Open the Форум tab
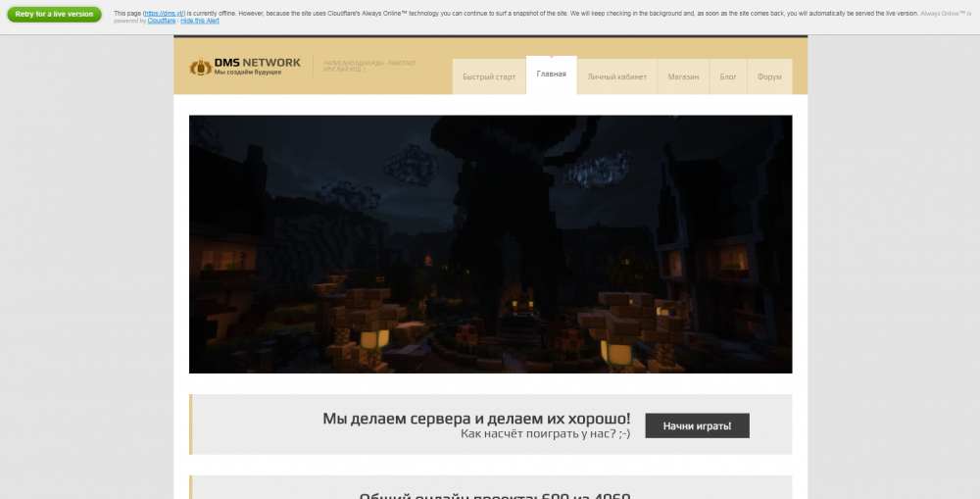 [x=769, y=76]
